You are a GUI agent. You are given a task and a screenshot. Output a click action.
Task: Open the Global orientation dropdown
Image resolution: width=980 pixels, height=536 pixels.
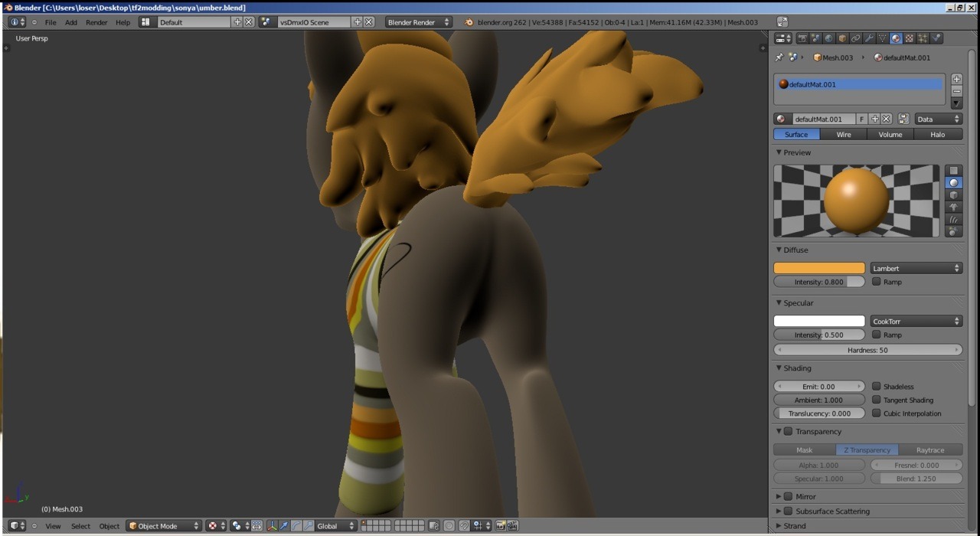(x=336, y=526)
